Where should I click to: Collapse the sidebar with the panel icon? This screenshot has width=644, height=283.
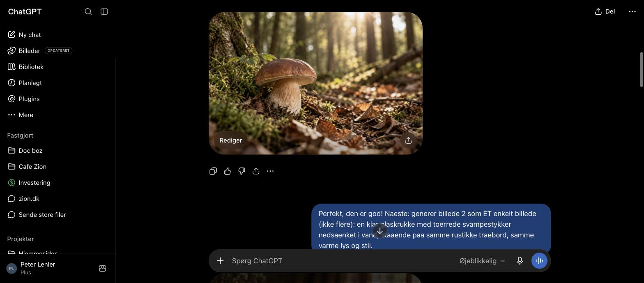tap(104, 12)
